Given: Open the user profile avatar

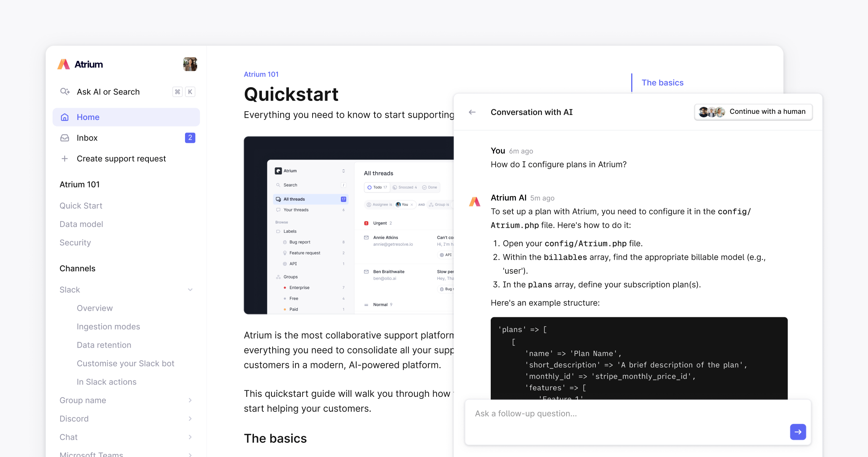Looking at the screenshot, I should (190, 64).
